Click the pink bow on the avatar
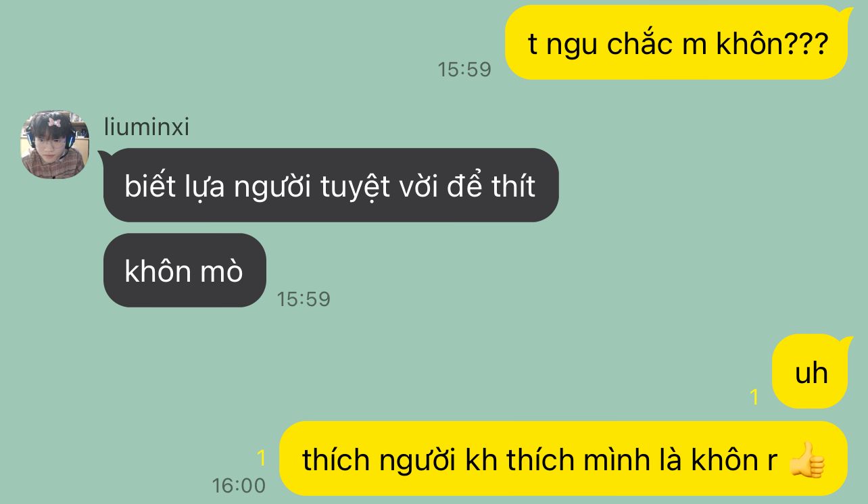This screenshot has width=868, height=504. (54, 122)
